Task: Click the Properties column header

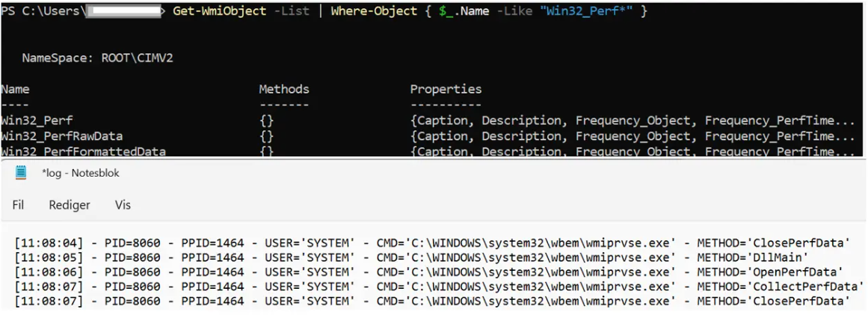Action: click(x=446, y=89)
